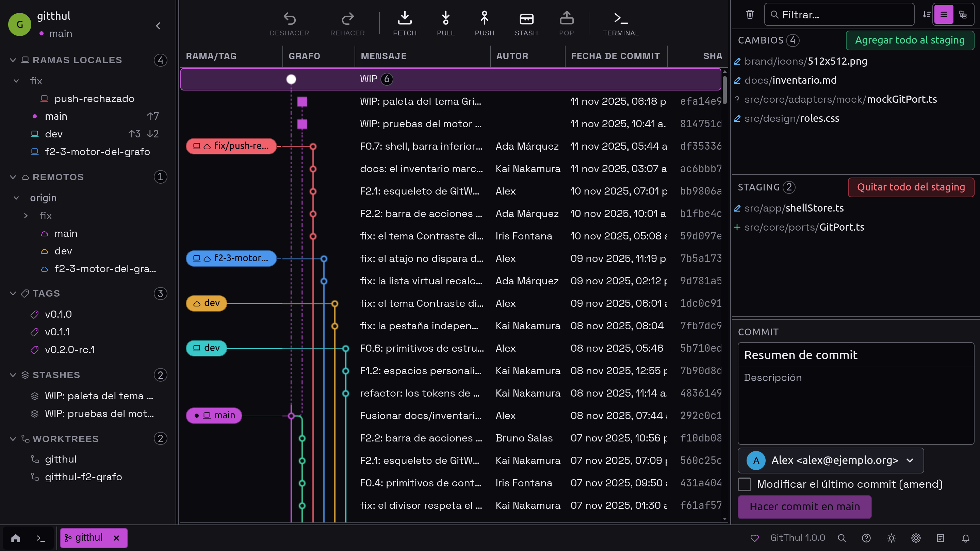Click the Resumen de commit field
The height and width of the screenshot is (551, 980).
[x=855, y=355]
